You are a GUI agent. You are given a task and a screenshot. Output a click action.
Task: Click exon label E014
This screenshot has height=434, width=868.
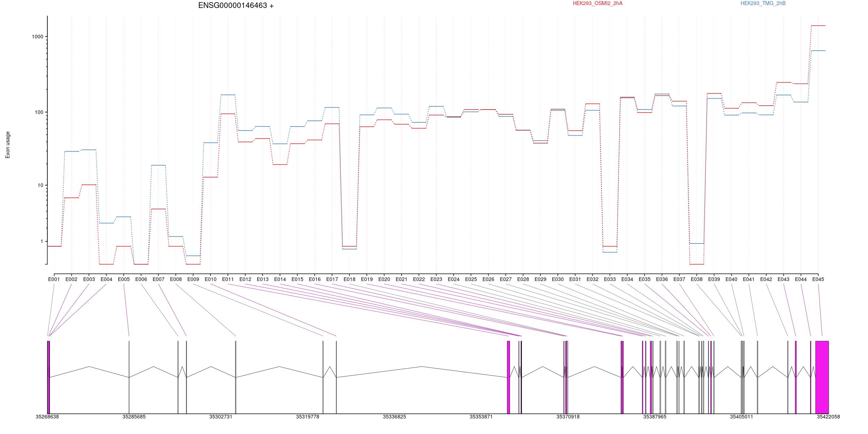(280, 279)
